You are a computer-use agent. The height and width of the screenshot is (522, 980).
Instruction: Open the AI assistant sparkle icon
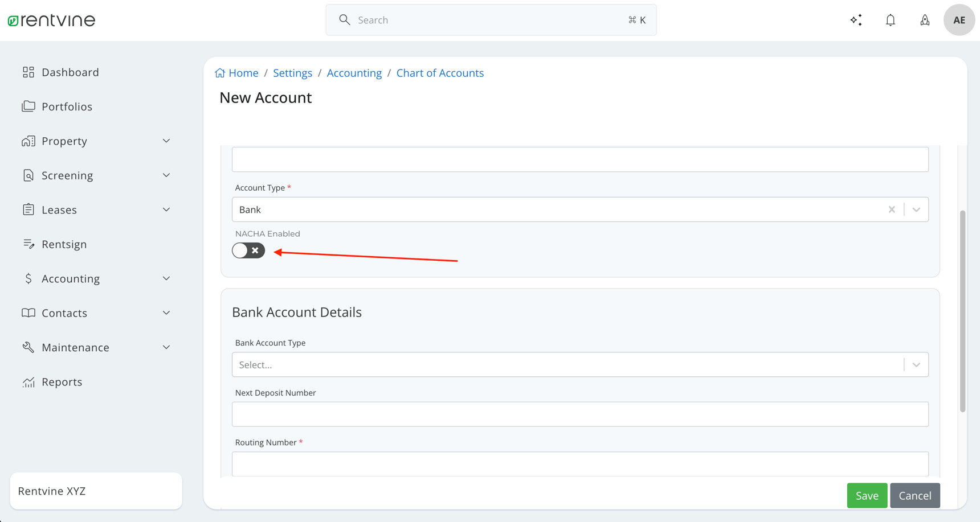(x=856, y=19)
